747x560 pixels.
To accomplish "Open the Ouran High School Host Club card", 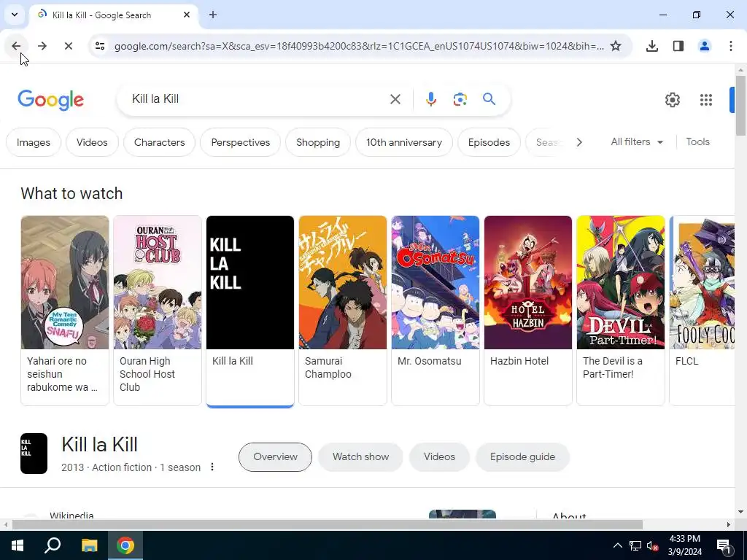I will tap(158, 311).
